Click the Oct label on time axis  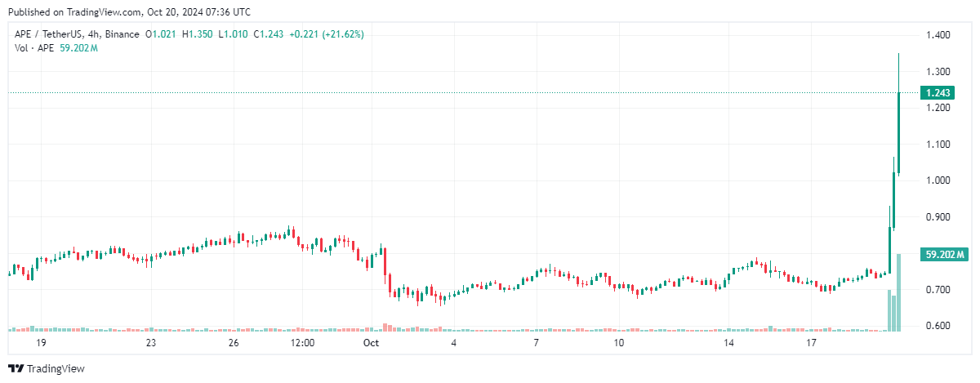coord(372,344)
